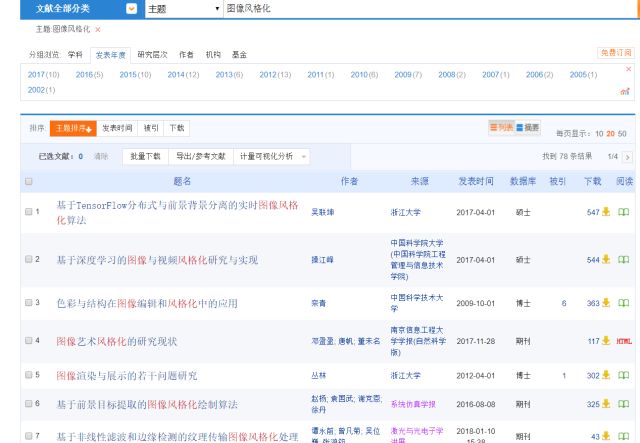This screenshot has height=443, width=640.
Task: Click 导出/参考文献 button
Action: point(201,156)
